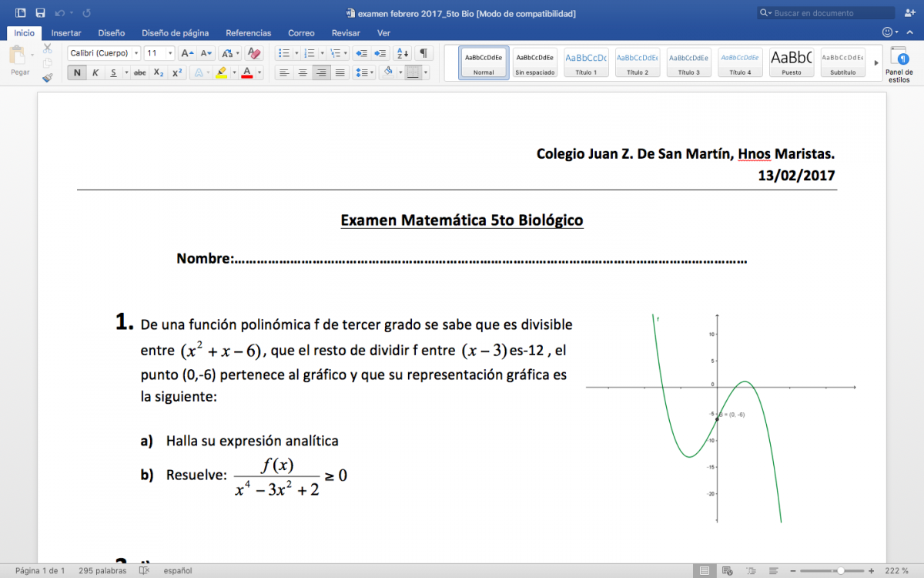This screenshot has width=924, height=578.
Task: Click the sort A-Z icon
Action: 402,53
